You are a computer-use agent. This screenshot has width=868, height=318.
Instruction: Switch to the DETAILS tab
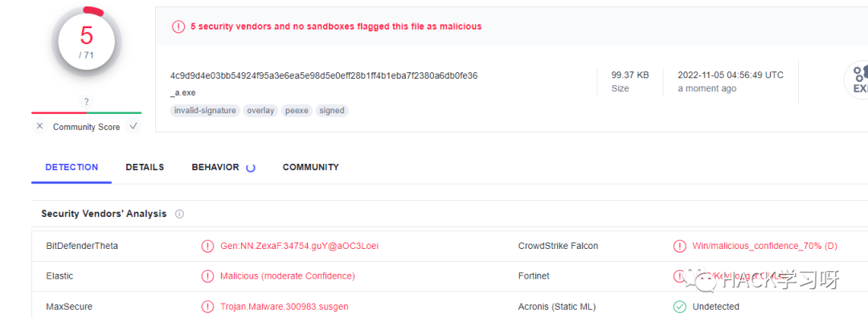(145, 167)
